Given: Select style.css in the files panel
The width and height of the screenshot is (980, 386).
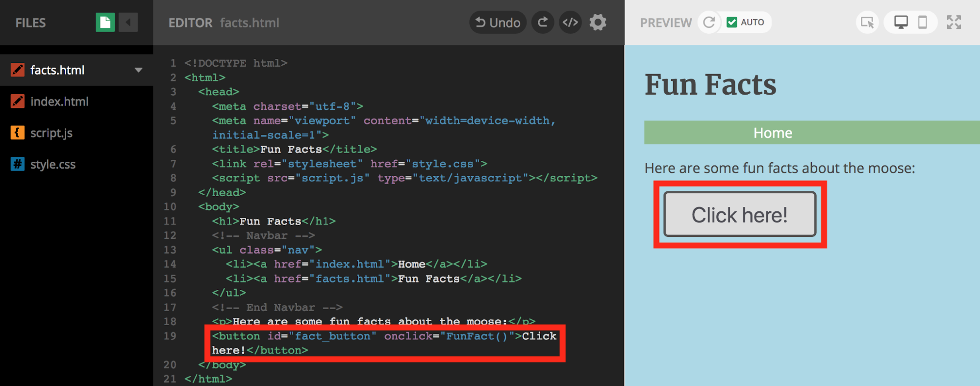Looking at the screenshot, I should 53,164.
